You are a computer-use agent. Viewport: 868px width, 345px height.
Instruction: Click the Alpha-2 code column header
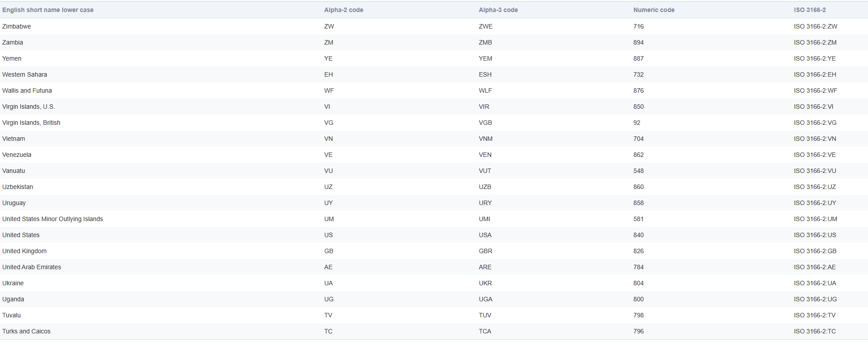[343, 10]
